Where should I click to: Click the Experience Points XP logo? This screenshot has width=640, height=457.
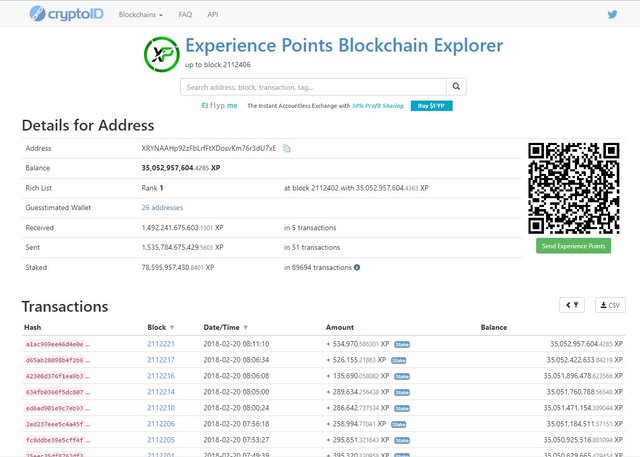(162, 54)
